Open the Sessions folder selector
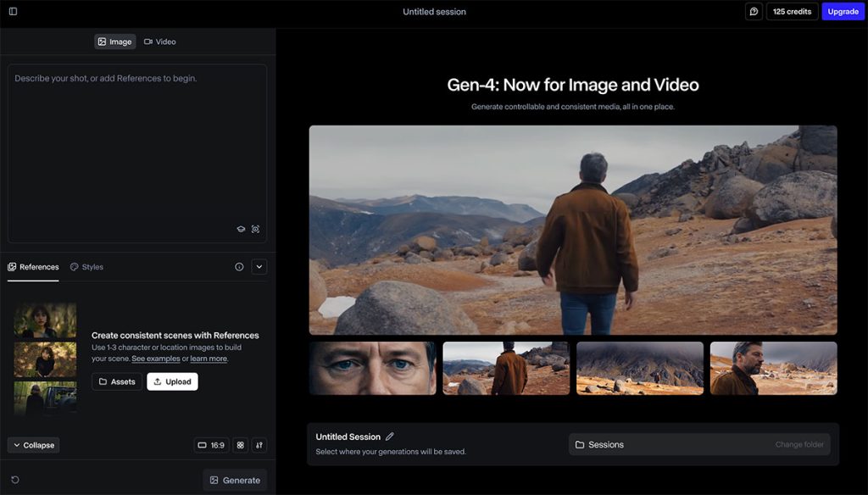868x495 pixels. click(699, 445)
